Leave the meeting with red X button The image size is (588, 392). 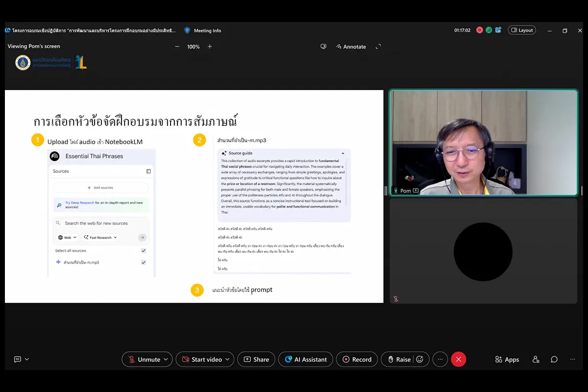[x=458, y=359]
